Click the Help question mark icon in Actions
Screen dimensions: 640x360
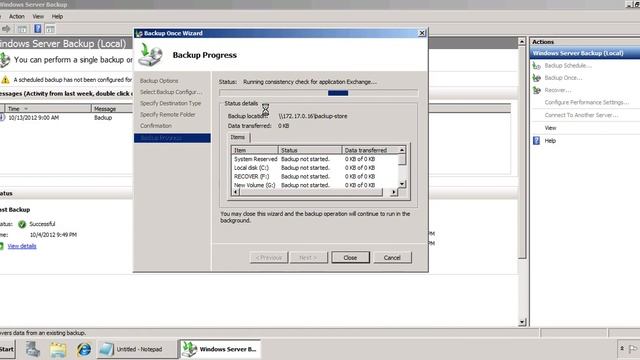[537, 141]
